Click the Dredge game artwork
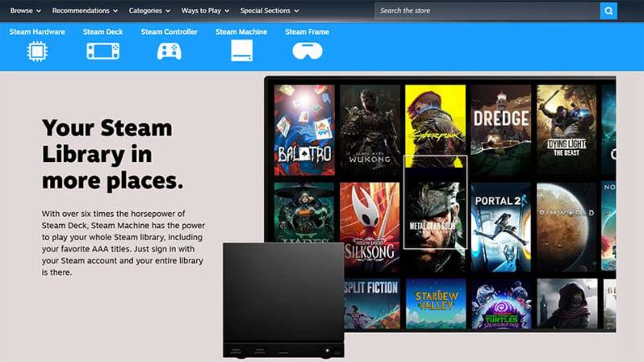Viewport: 644px width, 362px height. coord(501,128)
